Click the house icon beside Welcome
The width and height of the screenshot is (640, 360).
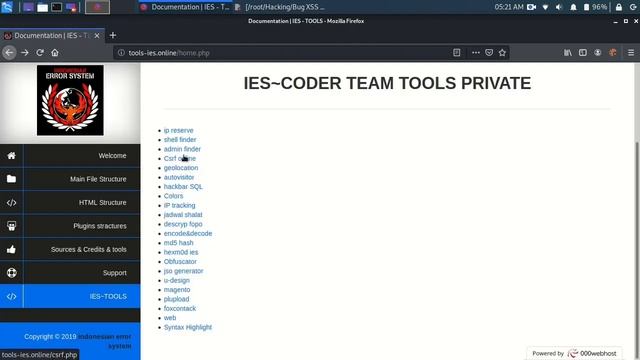[x=11, y=156]
